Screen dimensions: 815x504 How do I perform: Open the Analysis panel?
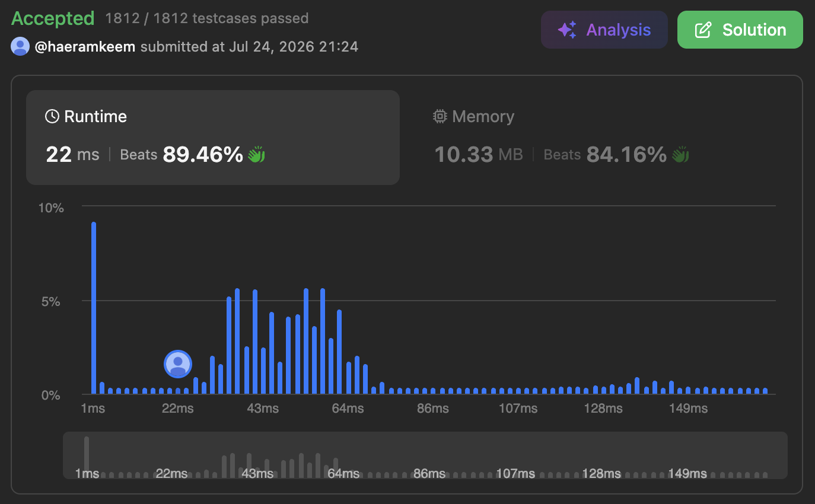(x=604, y=30)
